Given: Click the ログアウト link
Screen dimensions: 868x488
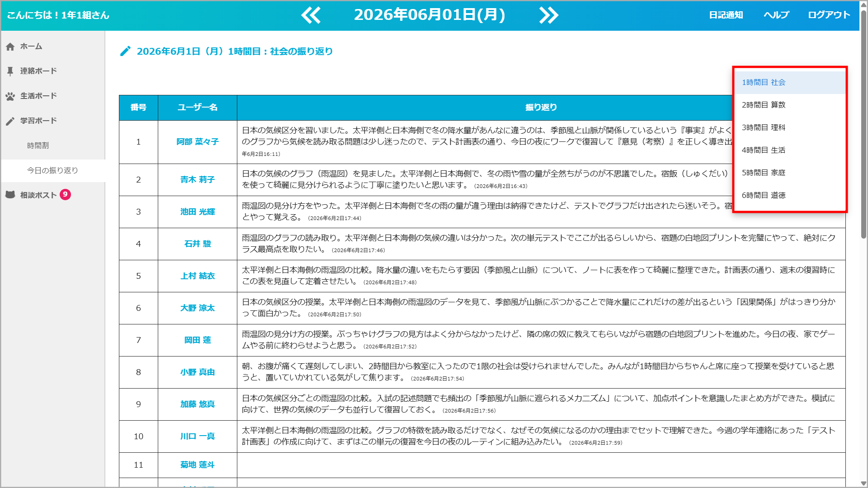Looking at the screenshot, I should point(829,15).
